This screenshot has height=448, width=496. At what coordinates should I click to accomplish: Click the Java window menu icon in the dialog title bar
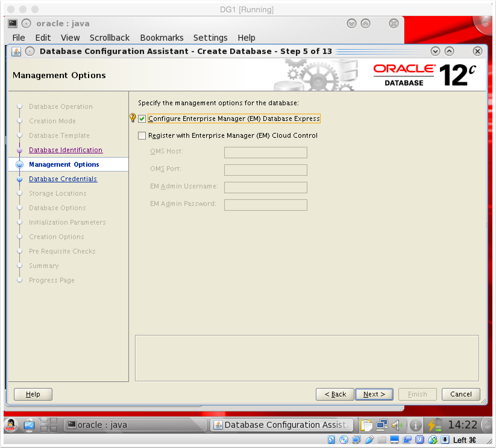coord(16,52)
